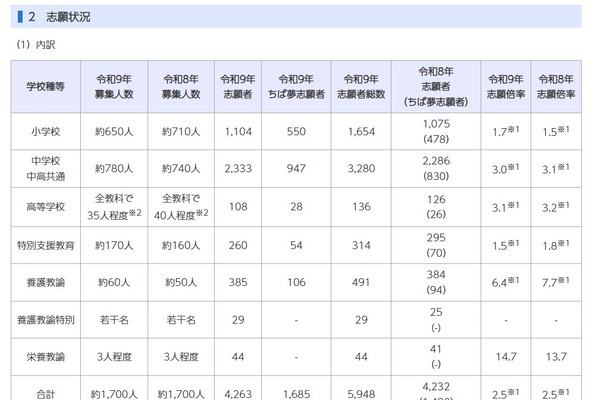Click the '1,104' applicants cell
This screenshot has width=599, height=400.
[238, 131]
